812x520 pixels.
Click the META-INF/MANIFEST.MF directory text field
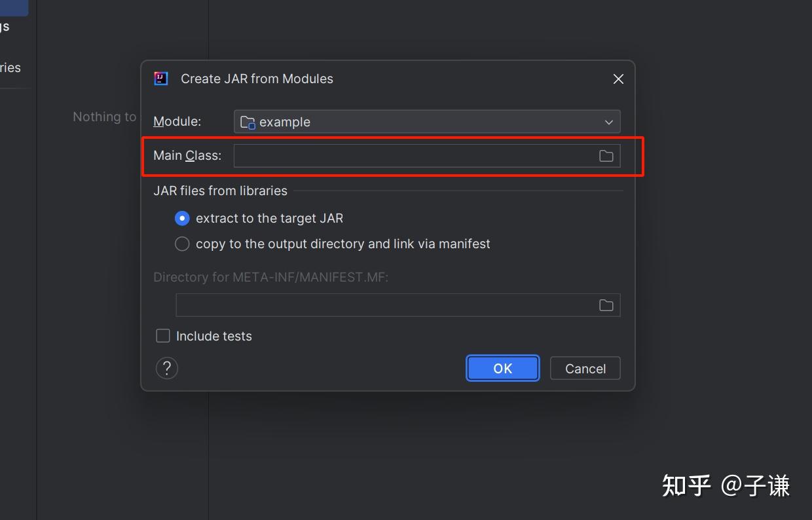click(x=393, y=305)
